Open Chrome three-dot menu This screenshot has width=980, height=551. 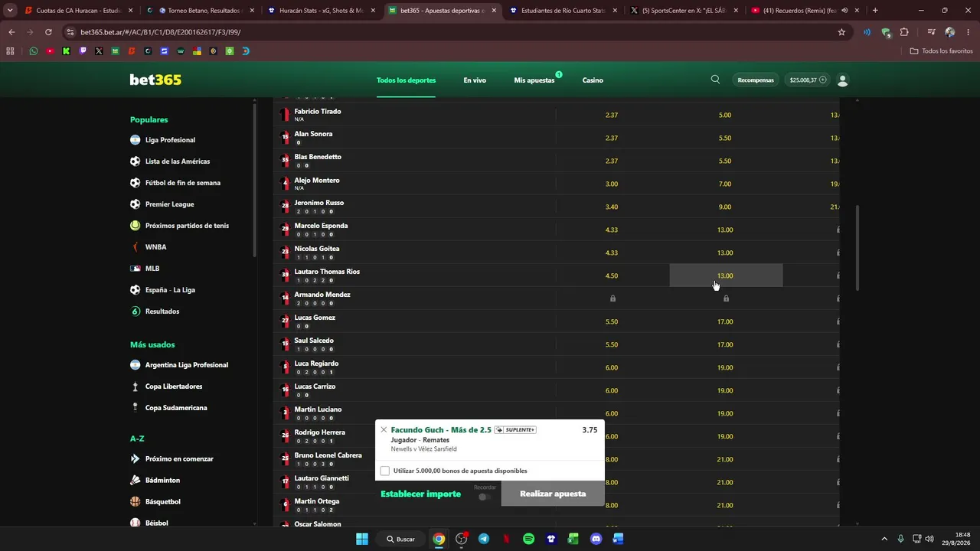point(967,32)
